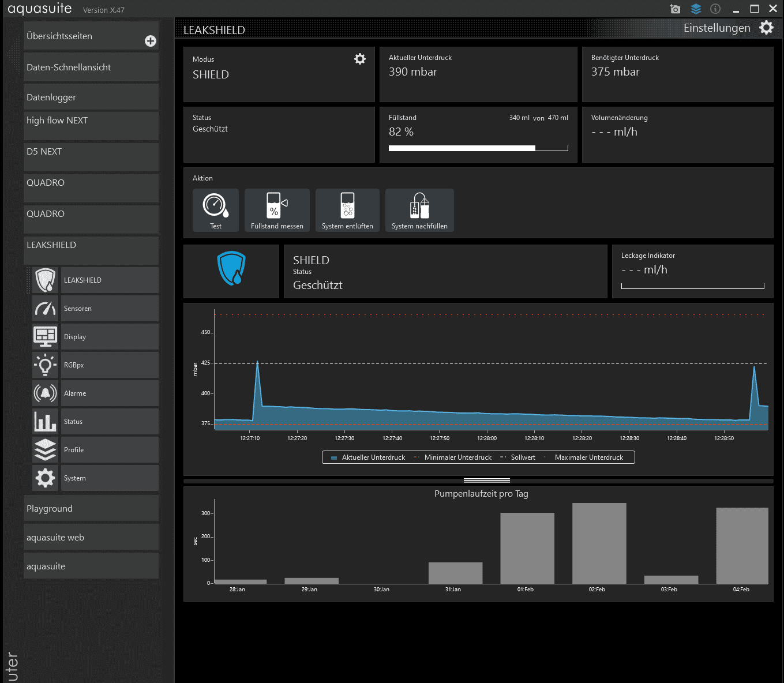Click the 04:Feb pump runtime bar
The image size is (784, 683).
pos(742,546)
